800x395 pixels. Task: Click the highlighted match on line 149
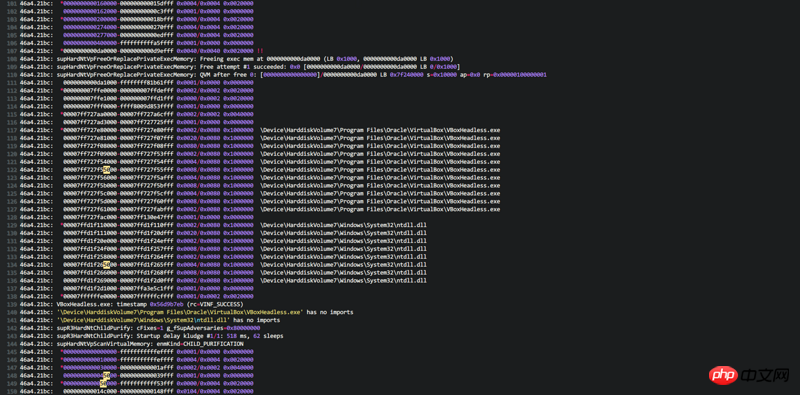click(103, 383)
